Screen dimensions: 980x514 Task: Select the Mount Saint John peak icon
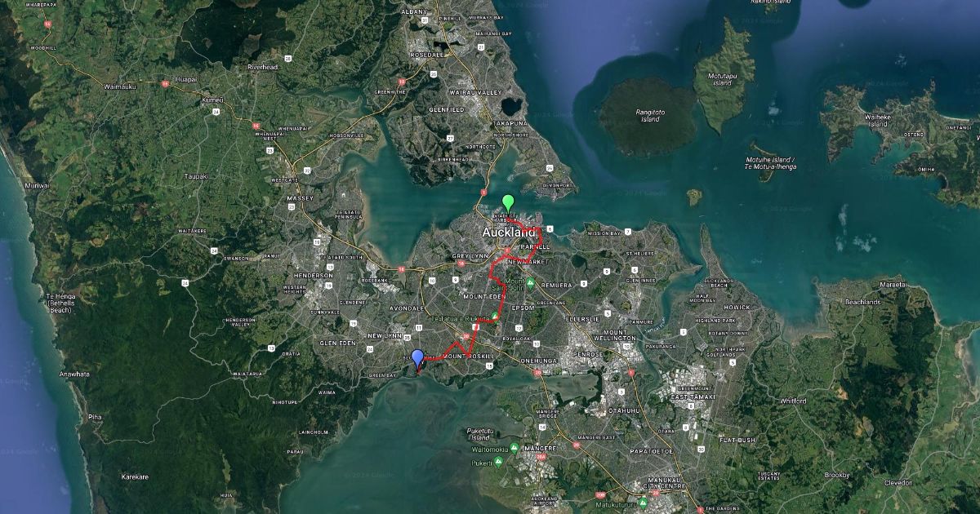click(x=530, y=283)
